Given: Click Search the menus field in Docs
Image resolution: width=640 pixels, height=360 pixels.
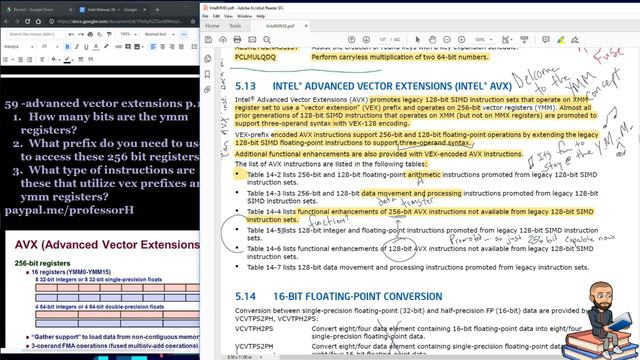Looking at the screenshot, I should (x=36, y=34).
